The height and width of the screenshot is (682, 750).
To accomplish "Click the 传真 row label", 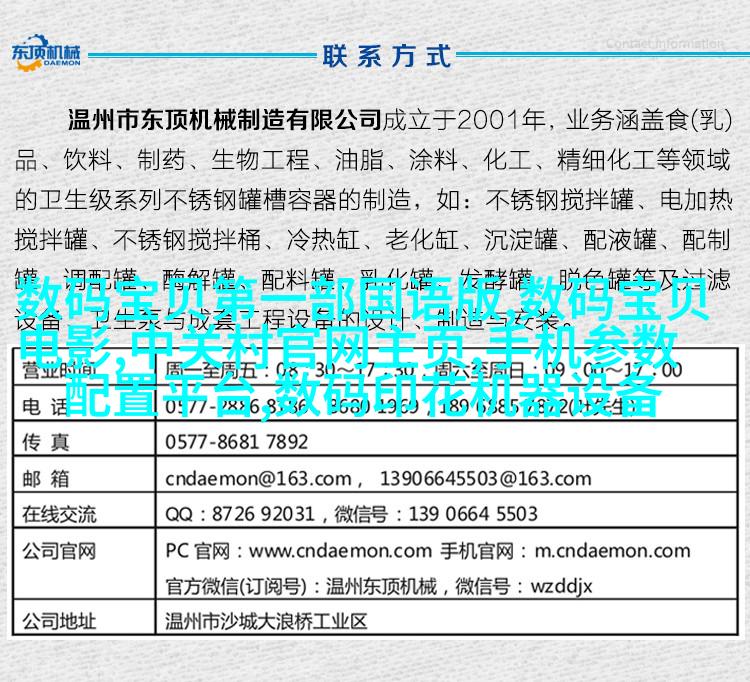I will tap(46, 442).
